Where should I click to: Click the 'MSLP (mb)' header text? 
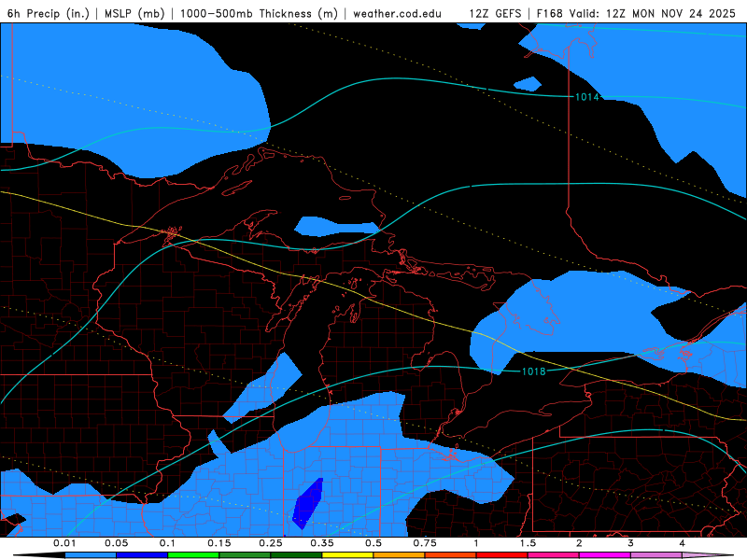pos(134,13)
